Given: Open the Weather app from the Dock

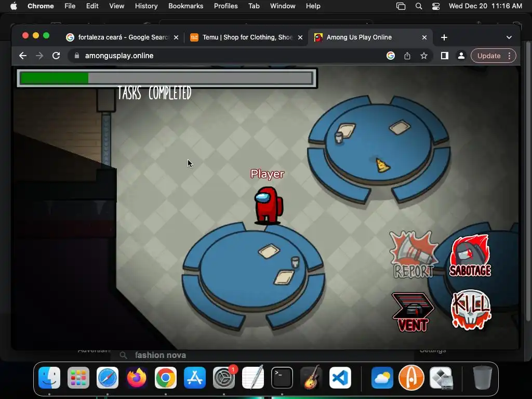Looking at the screenshot, I should (x=382, y=378).
